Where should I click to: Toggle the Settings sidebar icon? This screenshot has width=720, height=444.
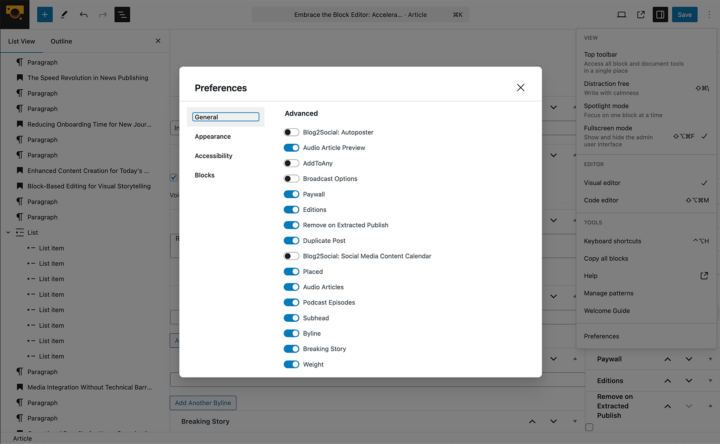point(660,15)
